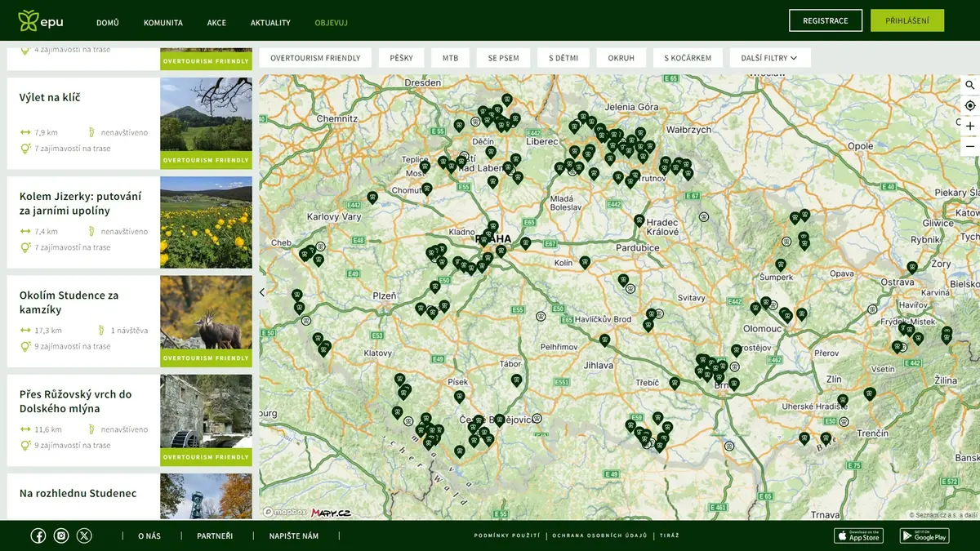The height and width of the screenshot is (551, 980).
Task: Toggle the Overtourism Friendly filter
Action: pos(315,58)
